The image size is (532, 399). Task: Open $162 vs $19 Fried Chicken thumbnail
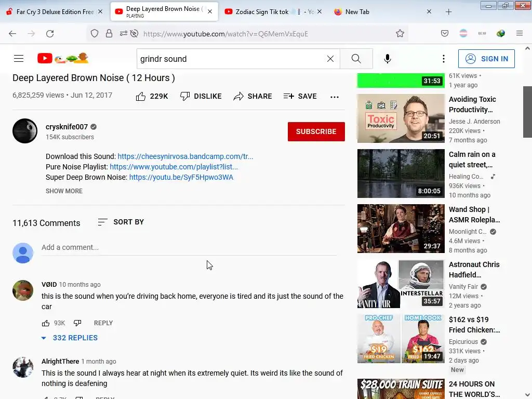(401, 339)
